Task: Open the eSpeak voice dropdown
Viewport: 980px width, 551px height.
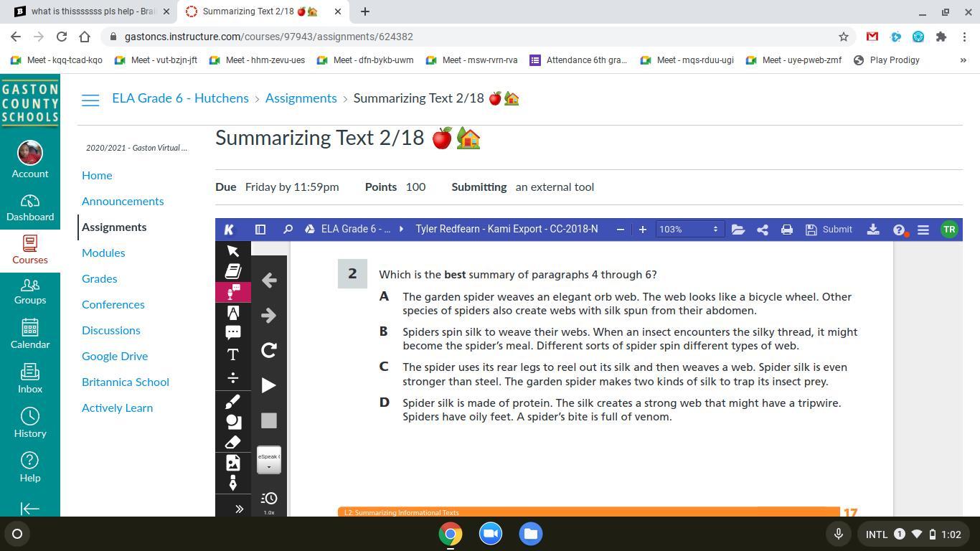Action: [269, 460]
